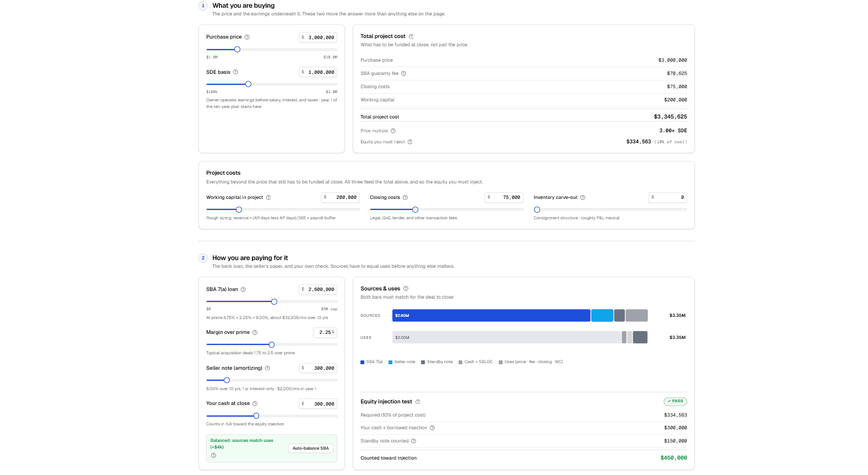Click the Seller note slider handle
868x475 pixels.
tap(227, 380)
